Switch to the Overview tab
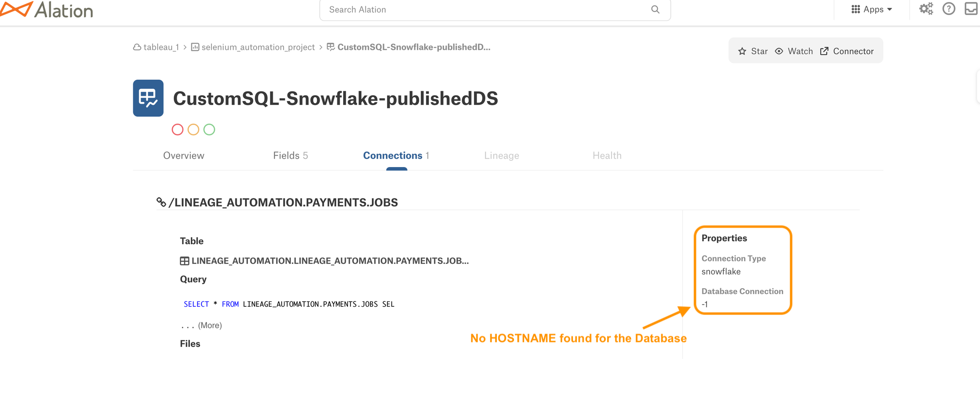This screenshot has width=980, height=401. [x=184, y=156]
